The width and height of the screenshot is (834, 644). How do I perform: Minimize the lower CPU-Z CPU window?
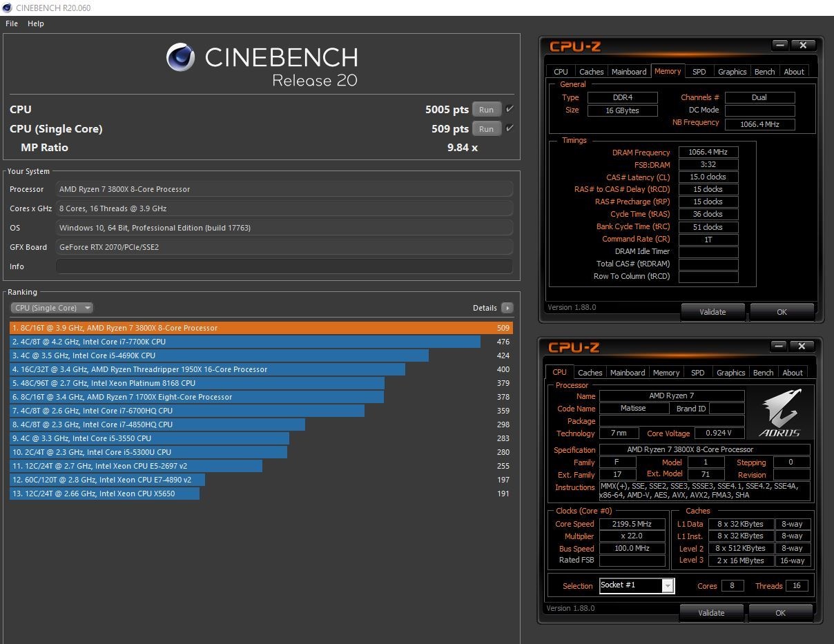pyautogui.click(x=779, y=347)
